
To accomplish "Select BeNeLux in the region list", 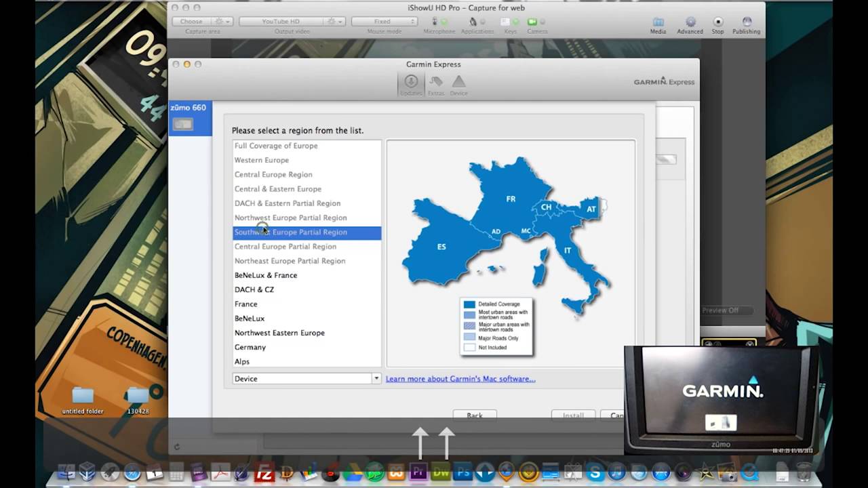I will [x=307, y=318].
